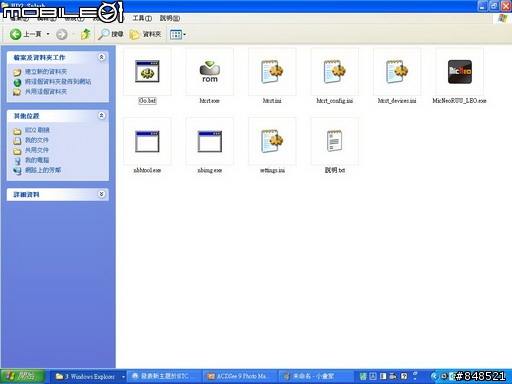Open the HD2 刷機 folder link
Viewport: 512px width, 384px height.
[x=37, y=130]
